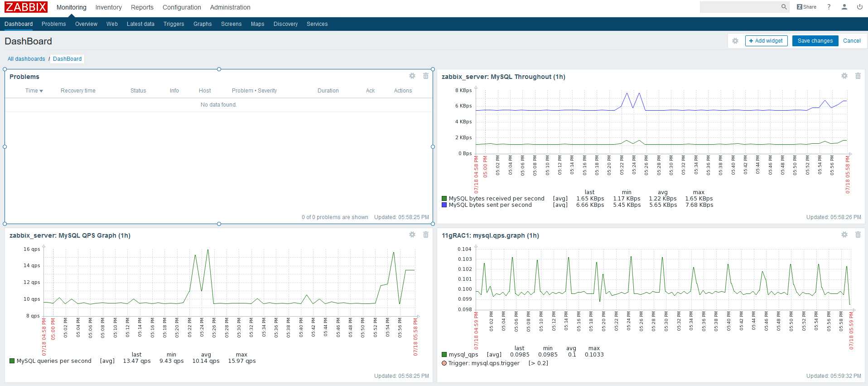This screenshot has height=386, width=868.
Task: Delete the MySQL Throughout widget
Action: [858, 76]
